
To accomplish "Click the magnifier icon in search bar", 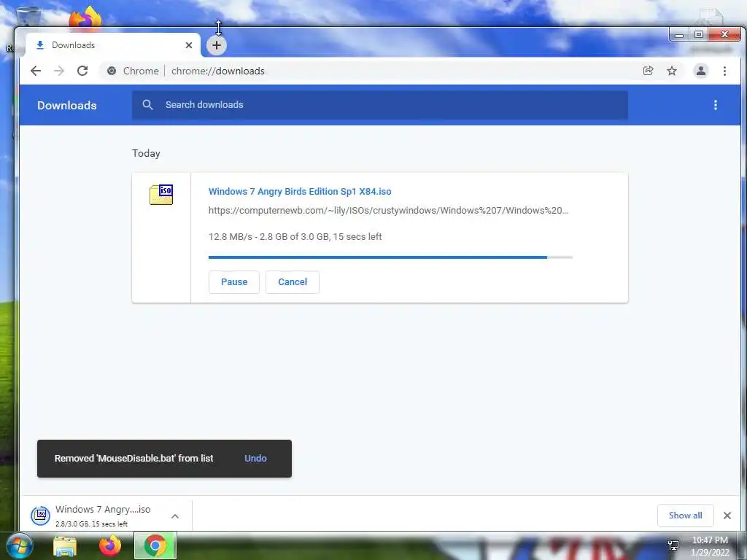I will (x=147, y=105).
